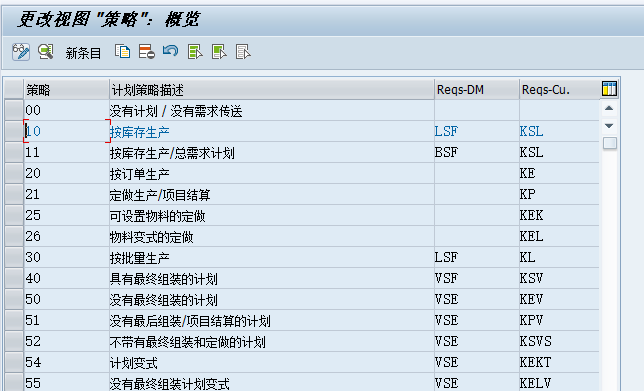Click the 按批量生产 description cell
This screenshot has height=391, width=644.
pyautogui.click(x=271, y=258)
